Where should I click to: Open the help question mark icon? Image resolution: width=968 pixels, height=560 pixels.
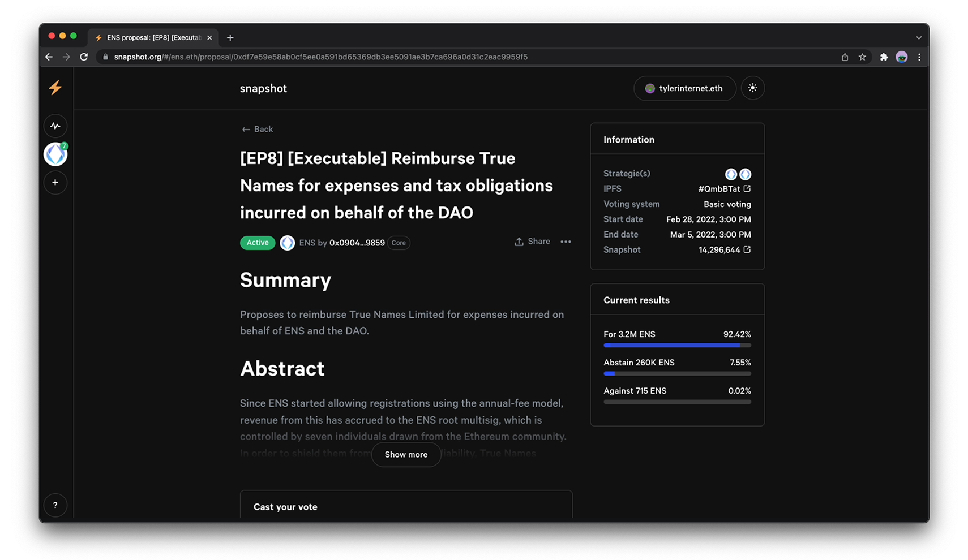pyautogui.click(x=55, y=505)
